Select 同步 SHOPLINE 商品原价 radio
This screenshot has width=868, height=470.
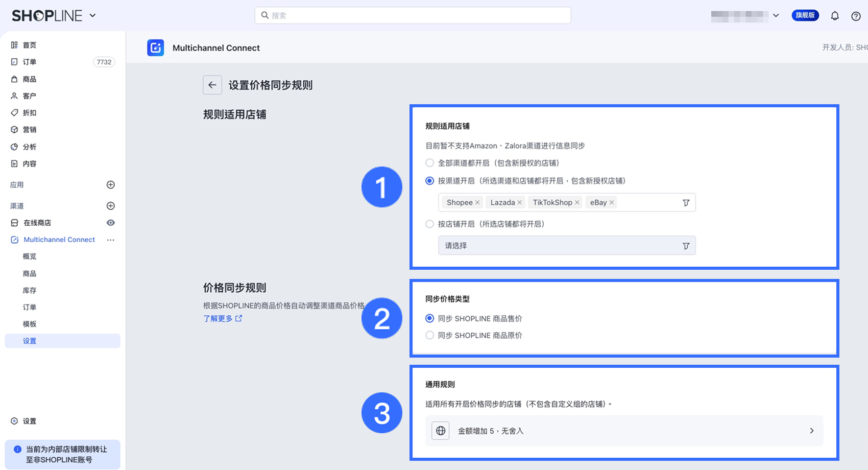(430, 336)
